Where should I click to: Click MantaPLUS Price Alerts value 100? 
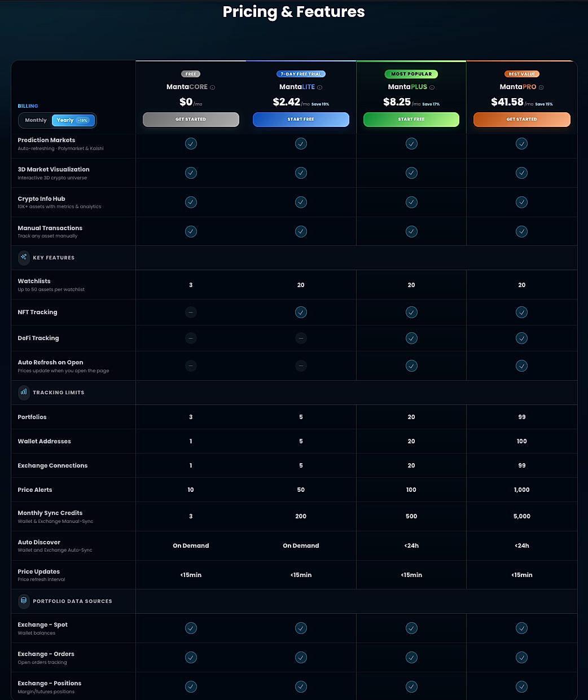point(411,490)
